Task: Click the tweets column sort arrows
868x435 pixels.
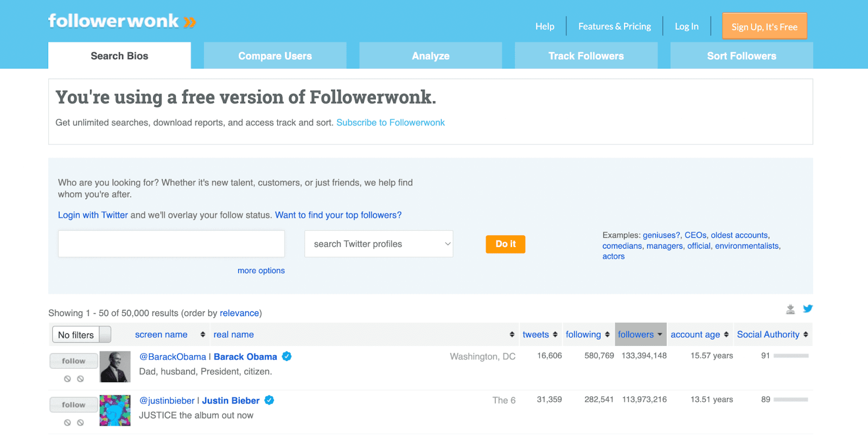Action: click(555, 335)
